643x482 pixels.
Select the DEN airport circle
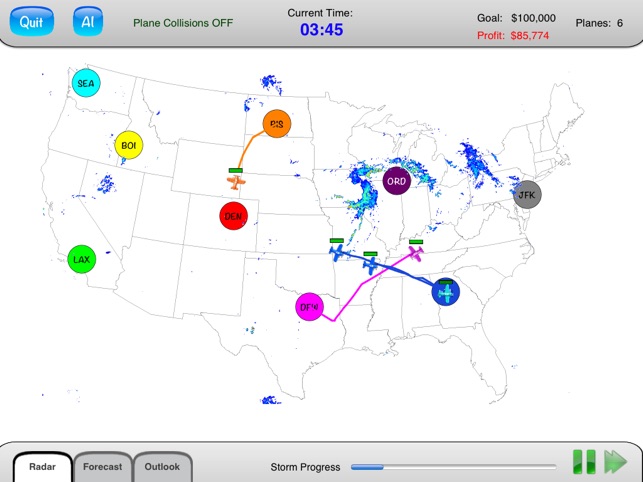[233, 216]
